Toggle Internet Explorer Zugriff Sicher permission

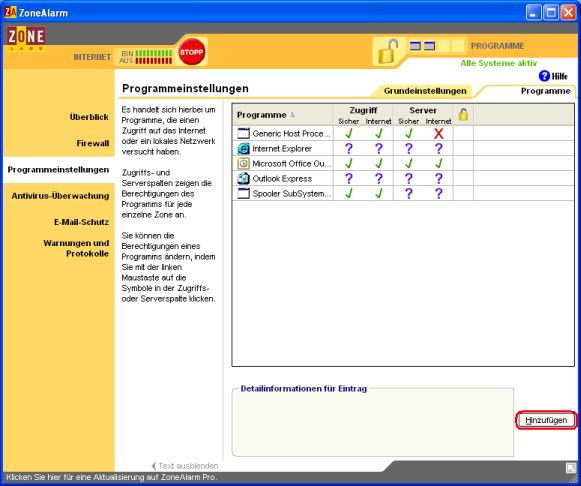349,149
